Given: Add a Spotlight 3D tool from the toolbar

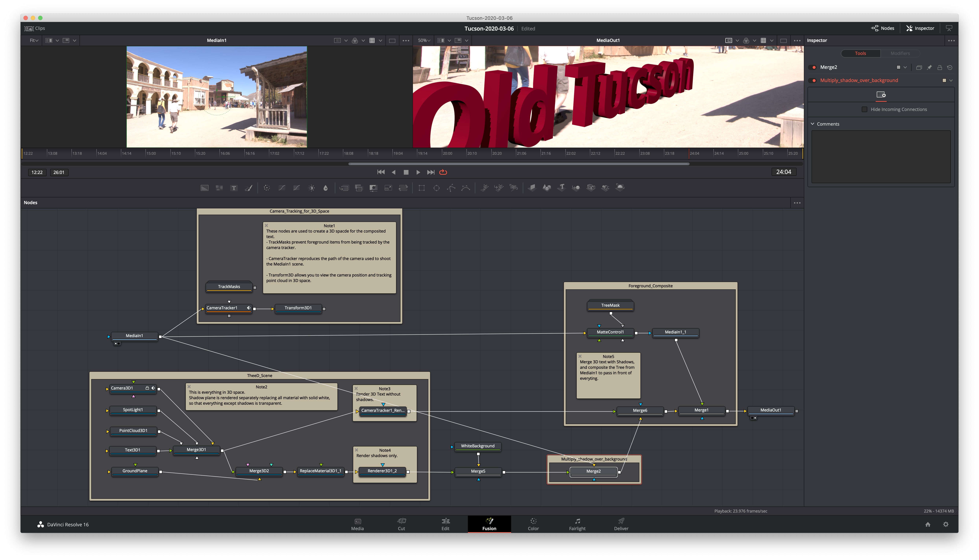Looking at the screenshot, I should pos(605,188).
